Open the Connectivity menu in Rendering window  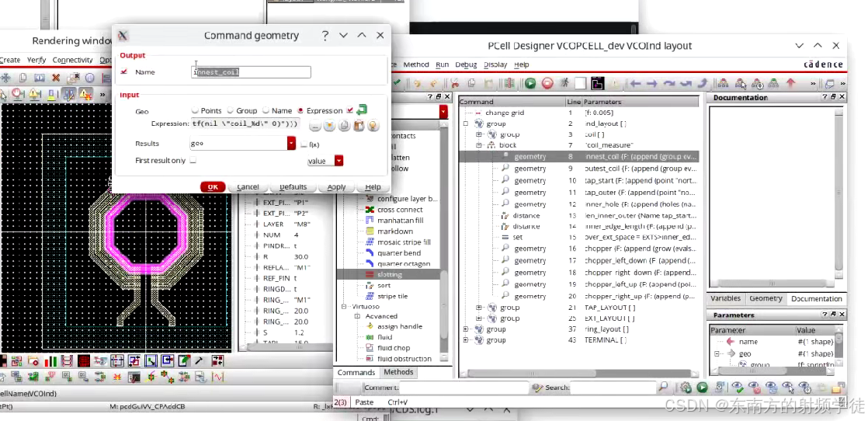pos(72,60)
